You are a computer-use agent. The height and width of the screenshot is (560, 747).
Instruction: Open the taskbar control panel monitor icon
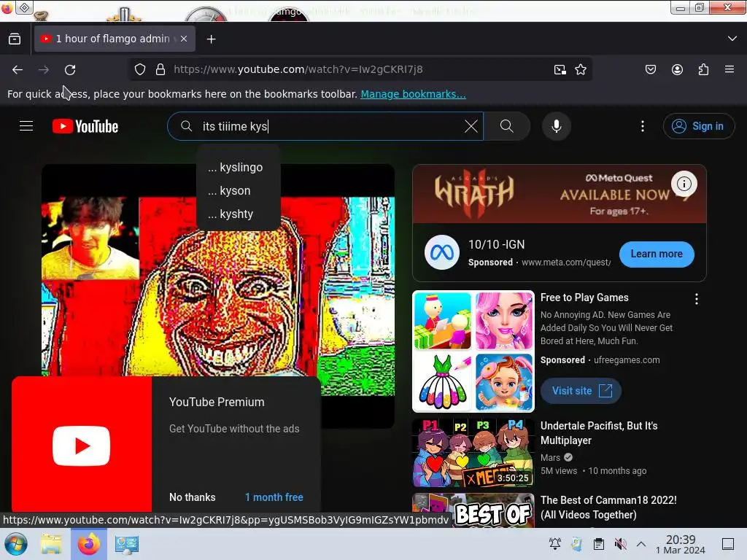(127, 544)
